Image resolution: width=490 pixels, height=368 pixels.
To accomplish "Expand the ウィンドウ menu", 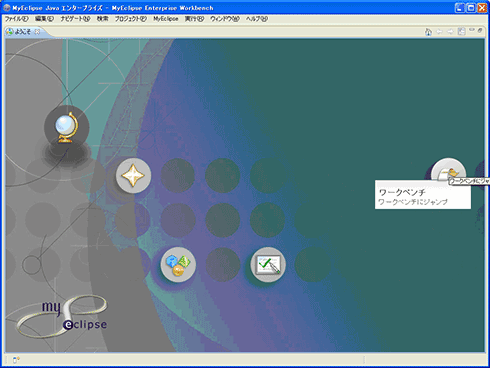I will tap(225, 19).
